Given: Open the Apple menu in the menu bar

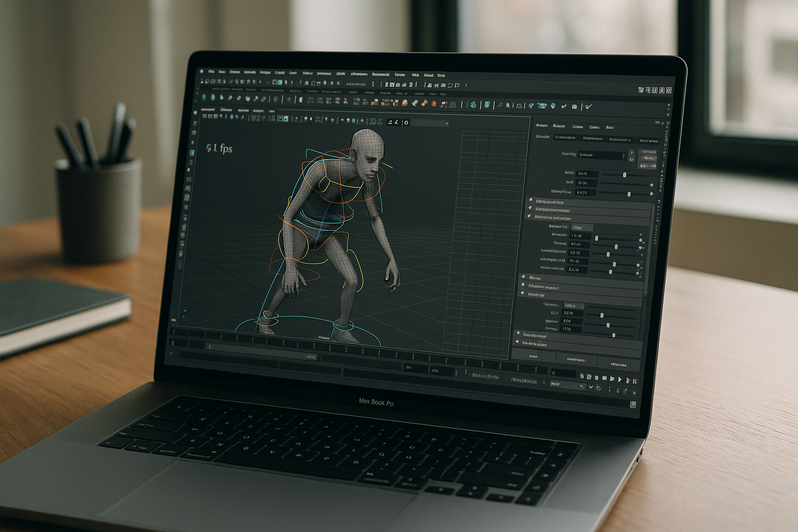Looking at the screenshot, I should [202, 71].
